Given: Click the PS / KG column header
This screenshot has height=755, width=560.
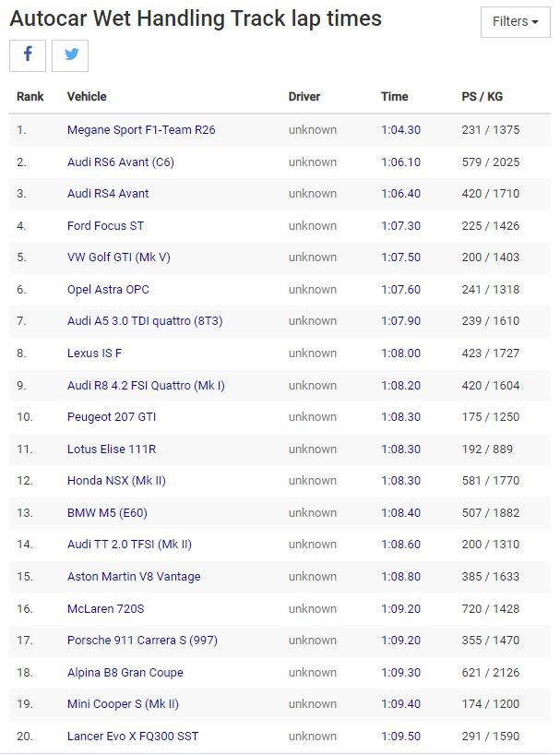Looking at the screenshot, I should pos(483,97).
